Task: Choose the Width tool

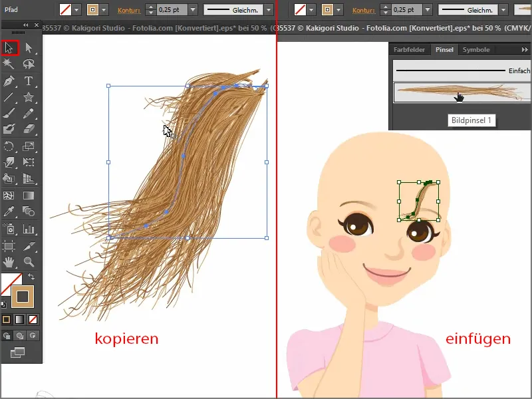Action: pos(9,162)
